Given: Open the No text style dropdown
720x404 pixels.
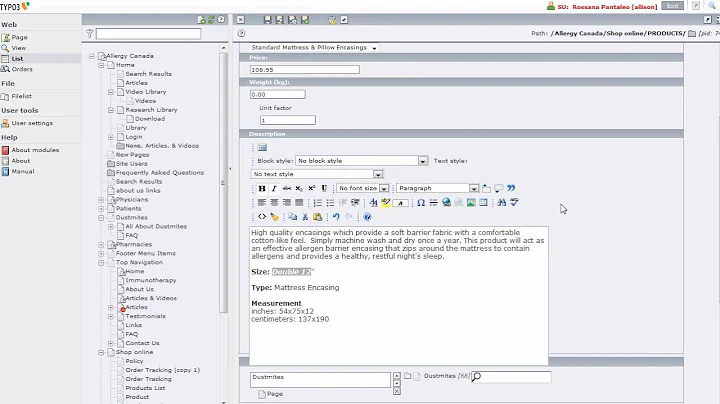Looking at the screenshot, I should click(x=317, y=174).
